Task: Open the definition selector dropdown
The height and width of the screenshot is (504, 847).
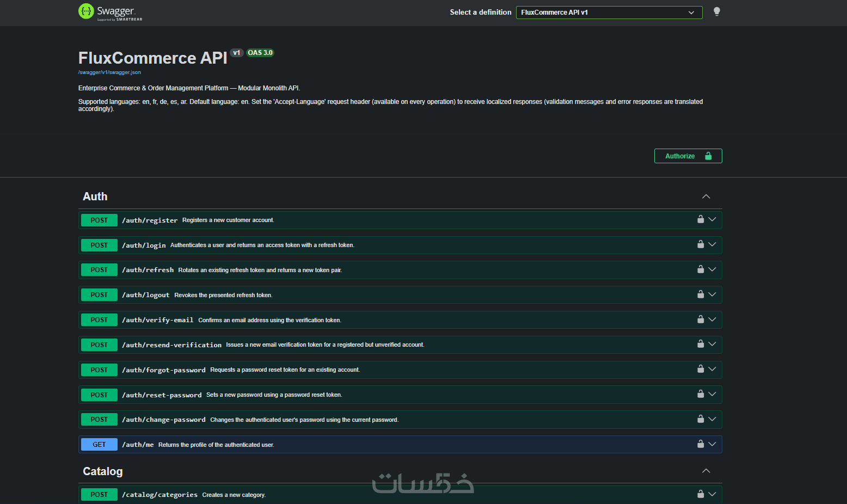Action: tap(609, 13)
